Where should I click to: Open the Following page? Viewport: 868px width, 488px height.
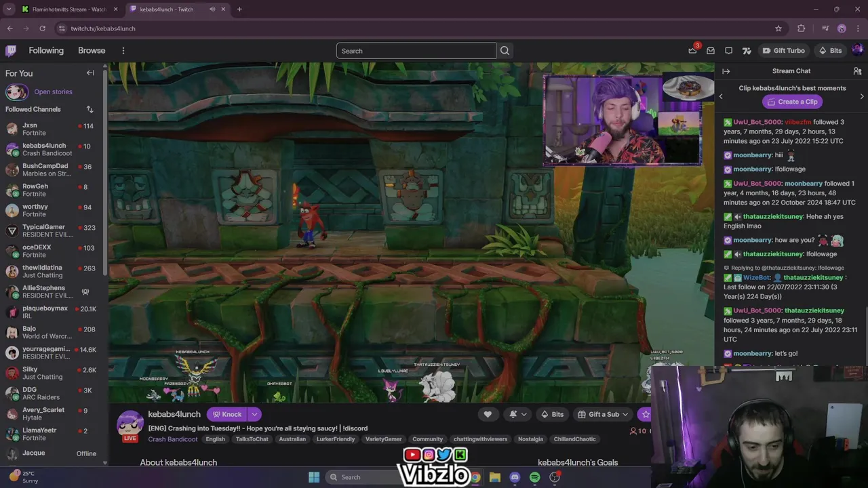(x=46, y=51)
